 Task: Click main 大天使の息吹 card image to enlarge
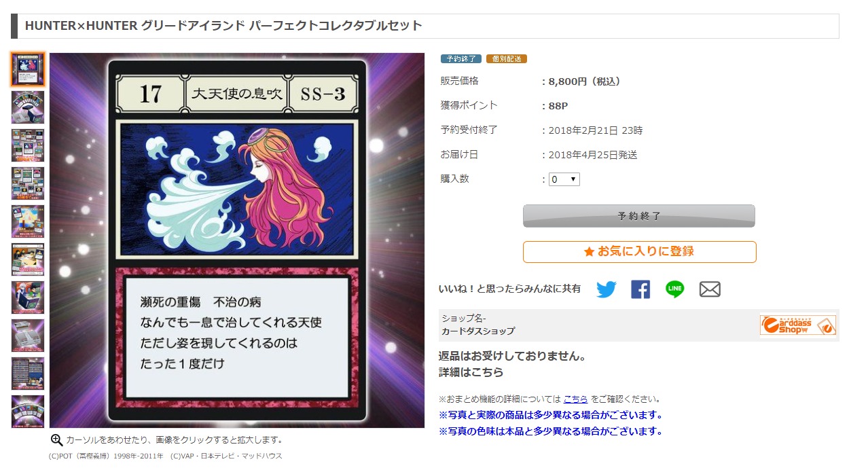pos(237,240)
